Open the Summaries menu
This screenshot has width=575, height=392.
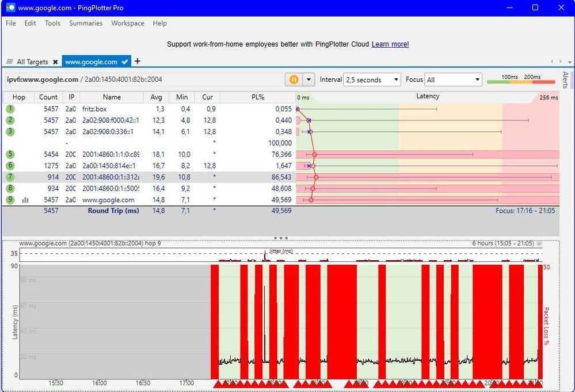tap(86, 23)
